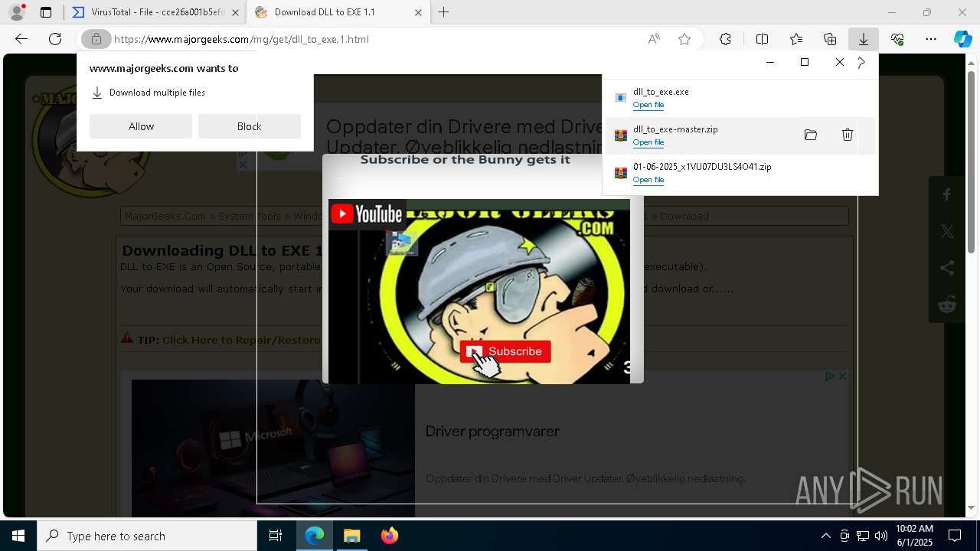
Task: Open file link for dll_to_exe.exe
Action: tap(648, 105)
